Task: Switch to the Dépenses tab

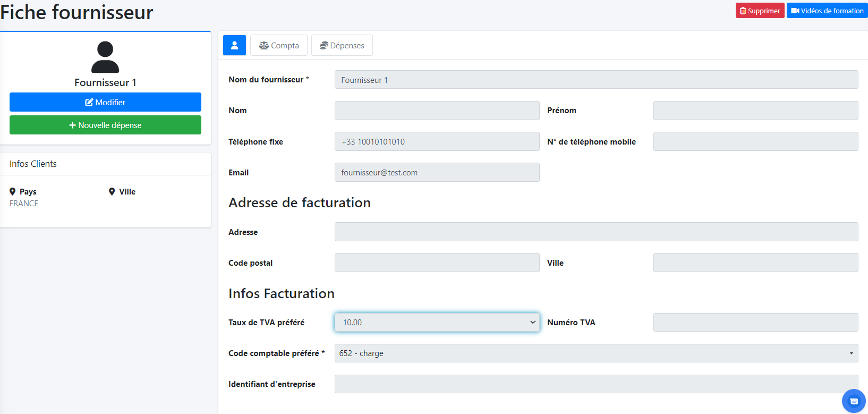Action: tap(342, 45)
